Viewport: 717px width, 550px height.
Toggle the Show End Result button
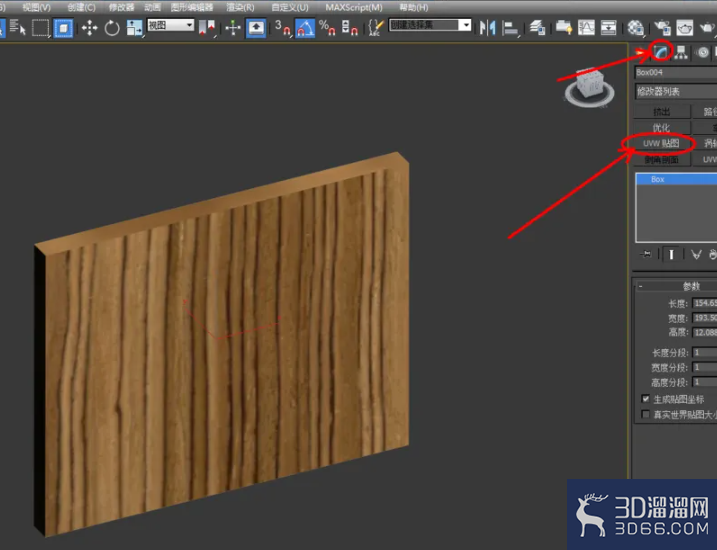tap(671, 254)
